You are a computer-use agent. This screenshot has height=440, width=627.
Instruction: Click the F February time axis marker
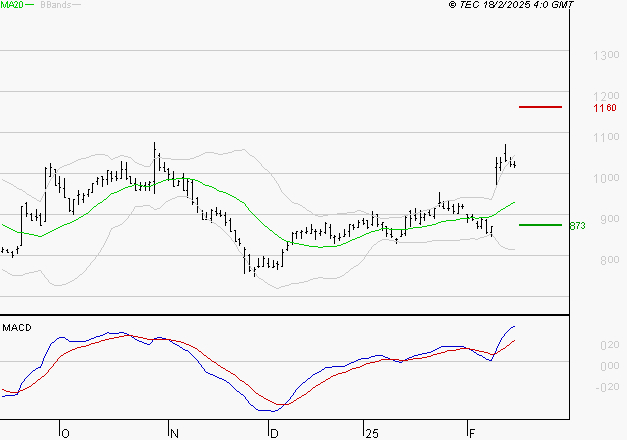472,434
